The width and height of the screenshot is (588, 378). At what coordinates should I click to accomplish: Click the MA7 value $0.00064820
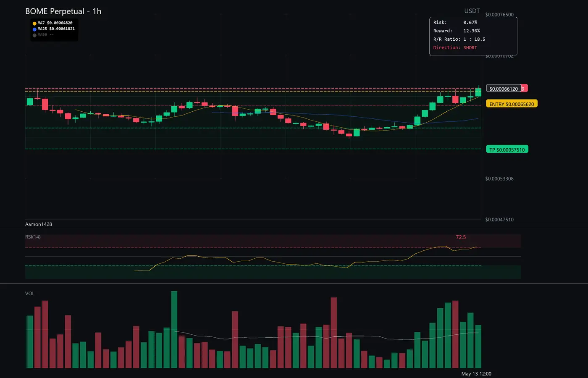(x=60, y=23)
